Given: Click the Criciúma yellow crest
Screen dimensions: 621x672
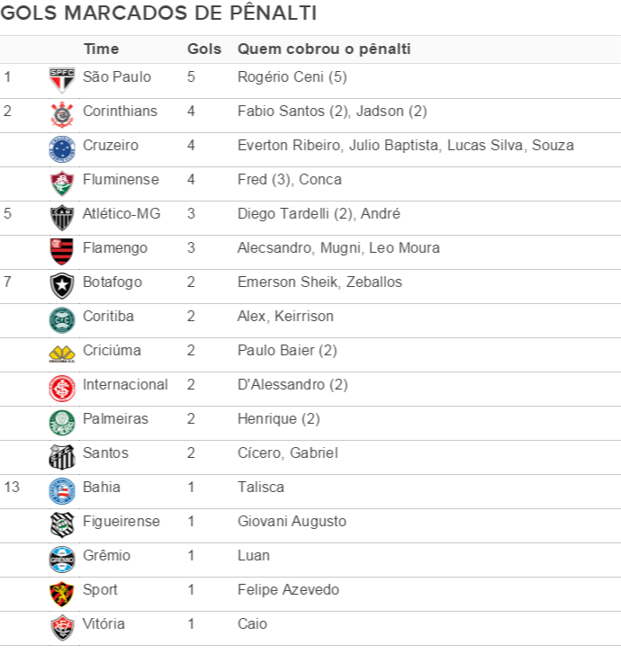Looking at the screenshot, I should click(62, 354).
